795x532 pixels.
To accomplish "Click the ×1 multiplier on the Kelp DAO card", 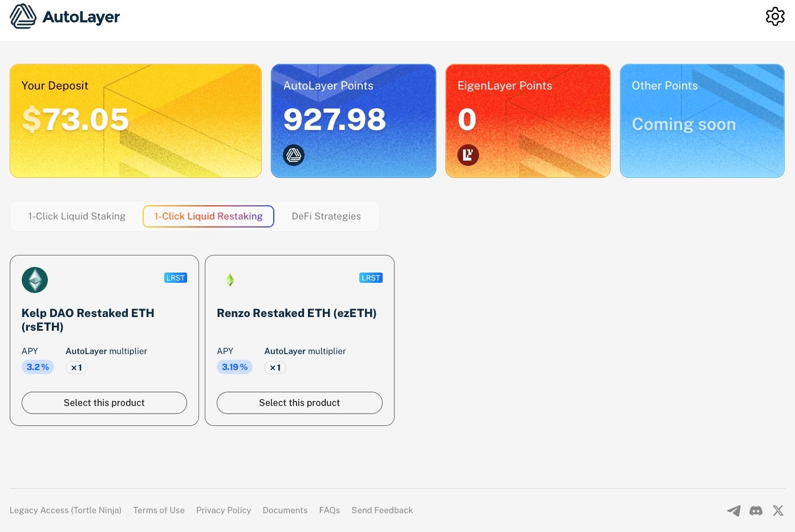I will (76, 368).
